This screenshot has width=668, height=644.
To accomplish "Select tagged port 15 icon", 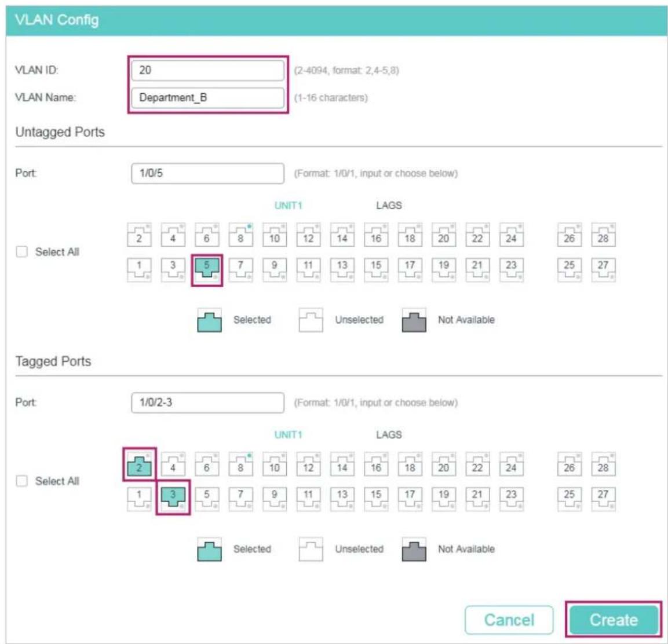I will (376, 499).
